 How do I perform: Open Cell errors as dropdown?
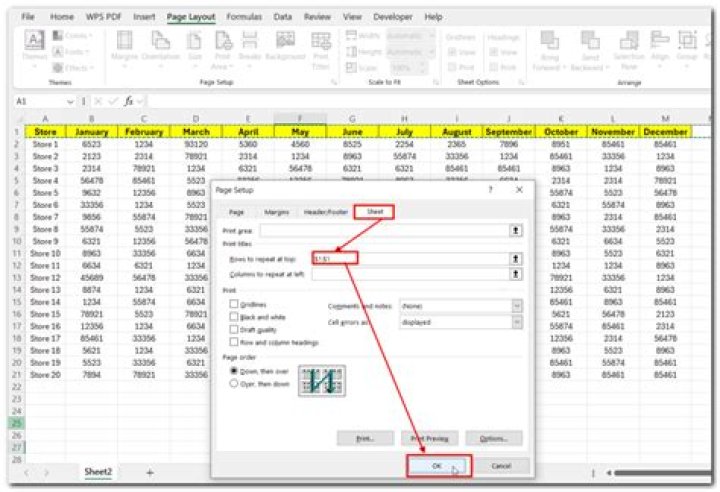click(517, 322)
